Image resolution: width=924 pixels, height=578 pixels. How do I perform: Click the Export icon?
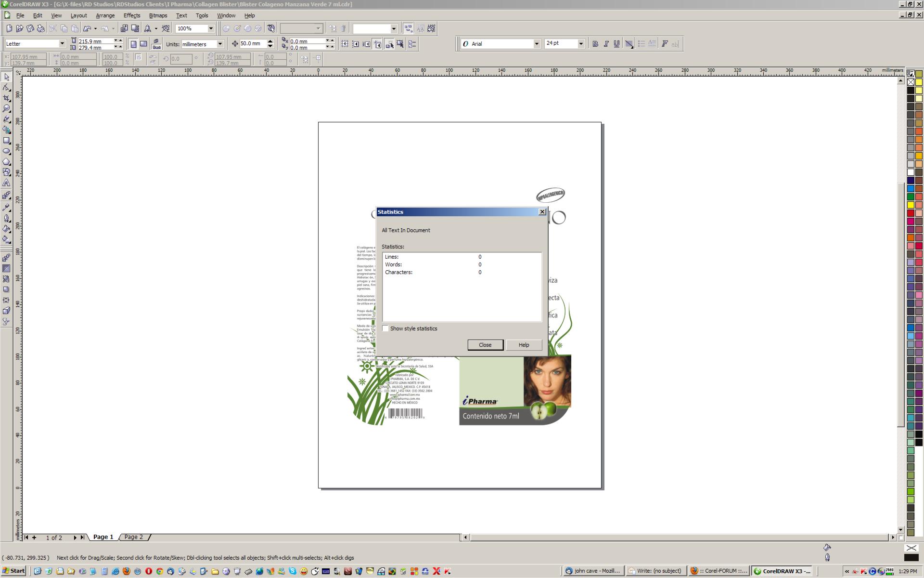pos(135,28)
